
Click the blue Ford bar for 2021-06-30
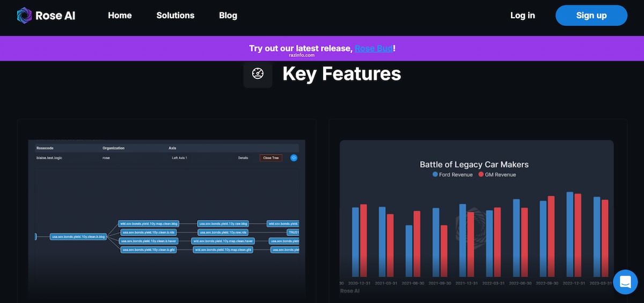pyautogui.click(x=409, y=251)
